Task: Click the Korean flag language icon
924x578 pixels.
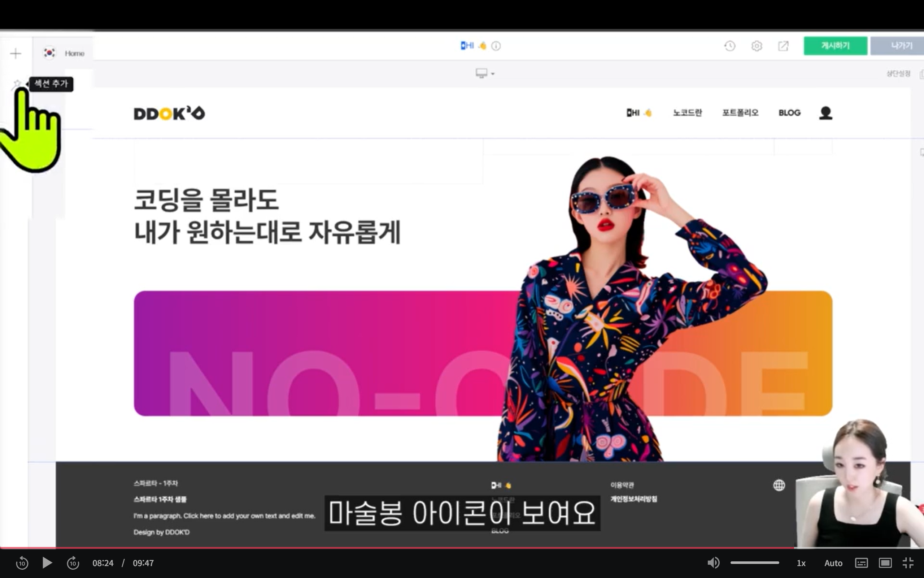Action: click(x=49, y=53)
